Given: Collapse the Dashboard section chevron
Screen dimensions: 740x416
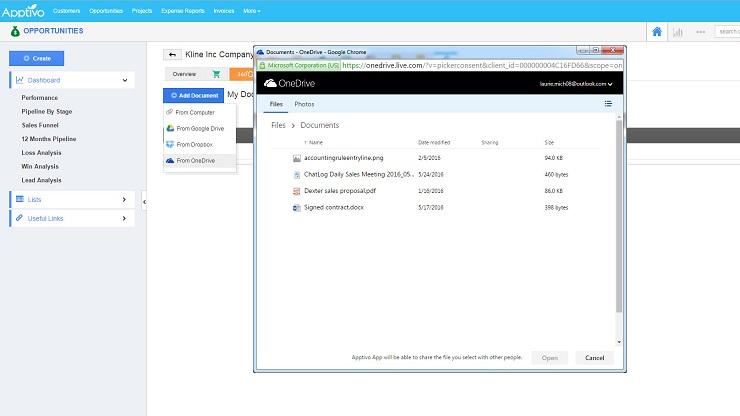Looking at the screenshot, I should click(125, 80).
